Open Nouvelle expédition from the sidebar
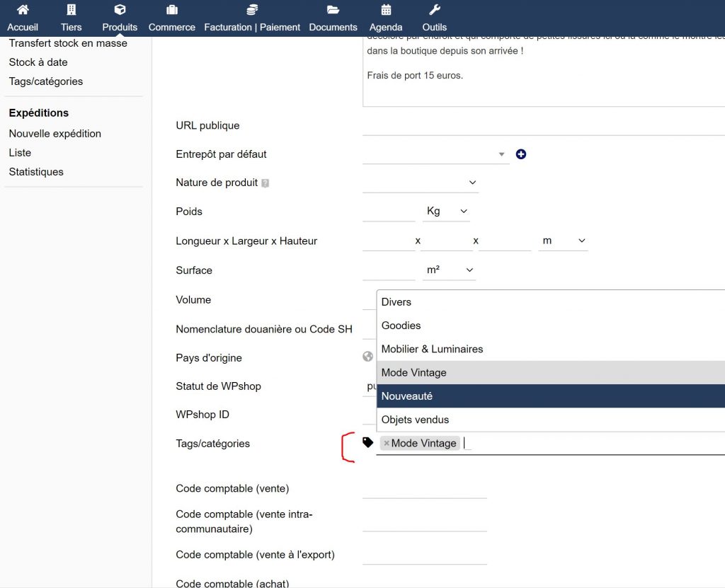Image resolution: width=725 pixels, height=588 pixels. [x=55, y=133]
